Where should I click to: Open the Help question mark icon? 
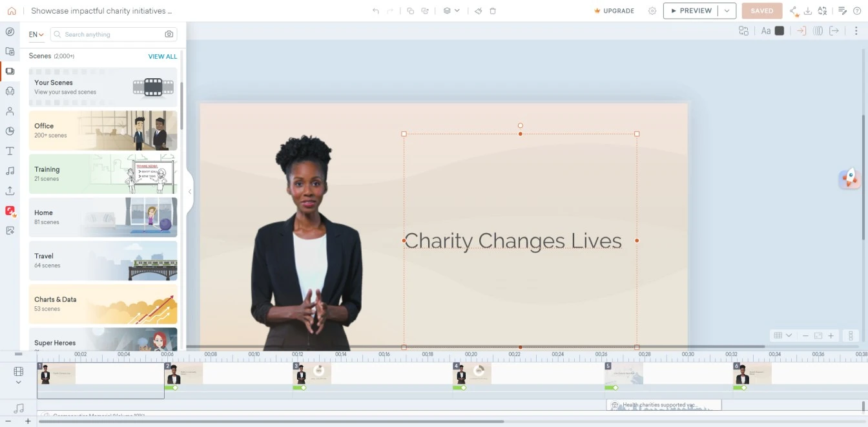tap(857, 11)
